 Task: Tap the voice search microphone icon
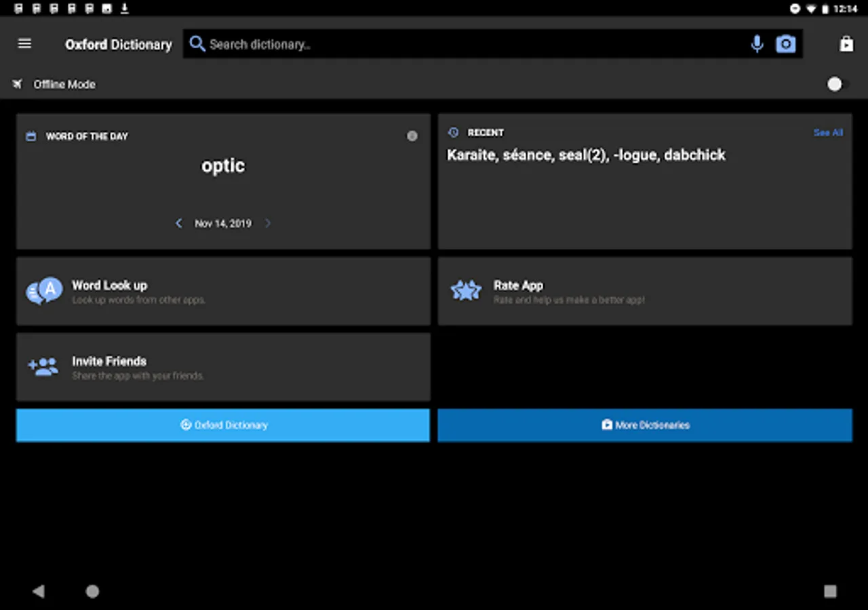pyautogui.click(x=757, y=44)
